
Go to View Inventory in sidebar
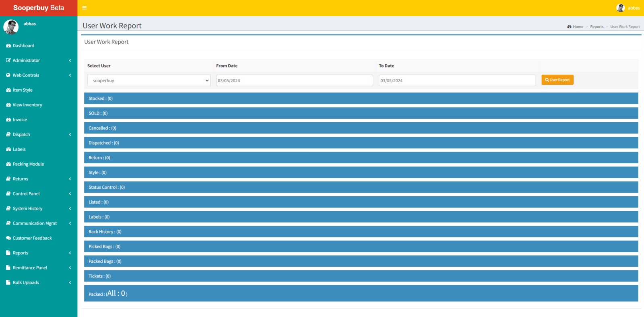point(27,105)
